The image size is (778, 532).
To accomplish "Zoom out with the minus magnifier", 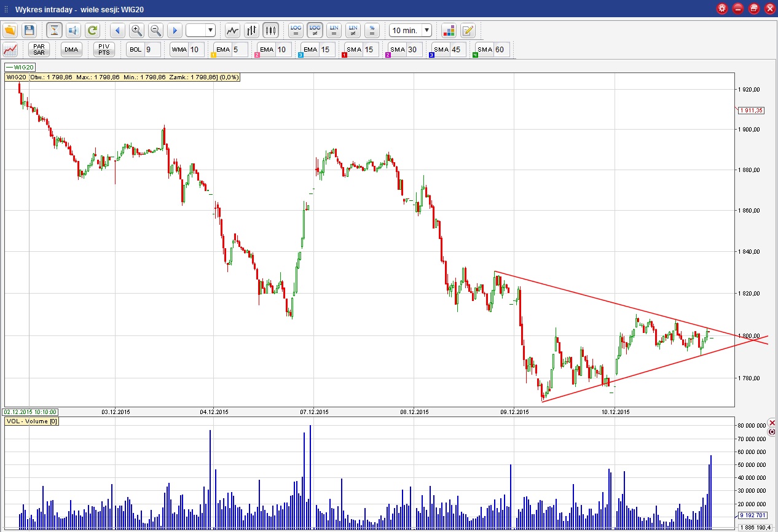I will 155,30.
